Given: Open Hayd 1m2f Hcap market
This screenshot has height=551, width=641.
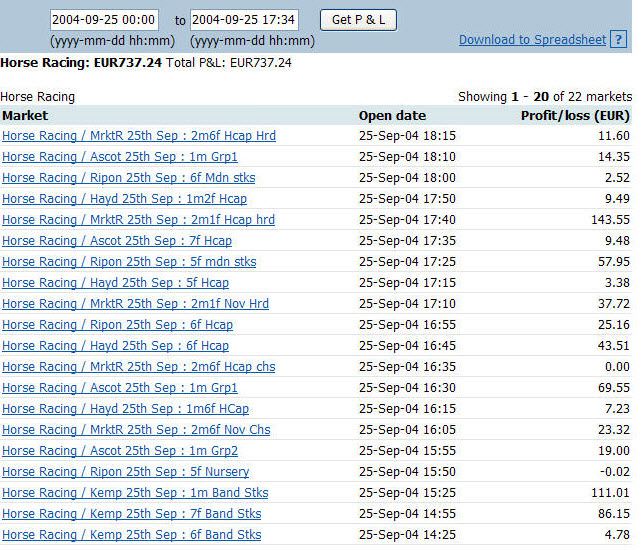Looking at the screenshot, I should pyautogui.click(x=125, y=199).
